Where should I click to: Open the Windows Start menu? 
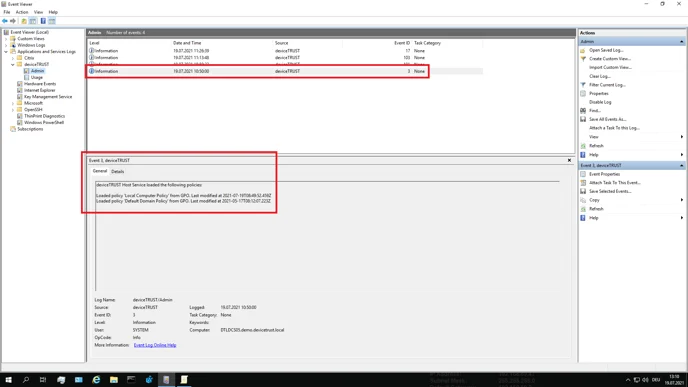pyautogui.click(x=8, y=380)
